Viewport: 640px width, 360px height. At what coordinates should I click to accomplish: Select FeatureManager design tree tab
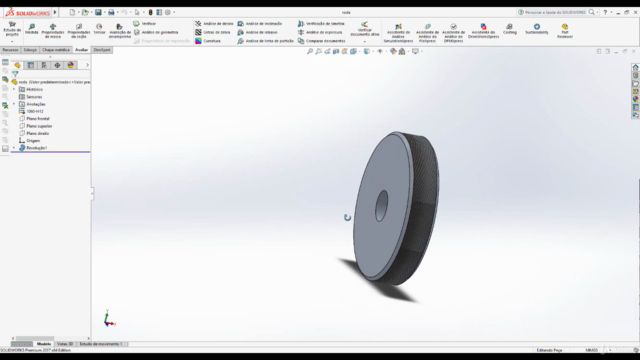pyautogui.click(x=17, y=65)
